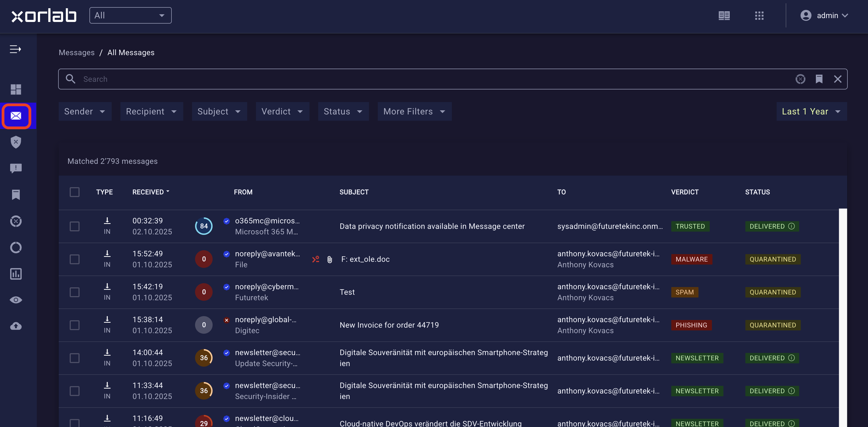Click the red icon beside ext_ole.doc paperclip
The image size is (868, 427).
click(x=316, y=259)
